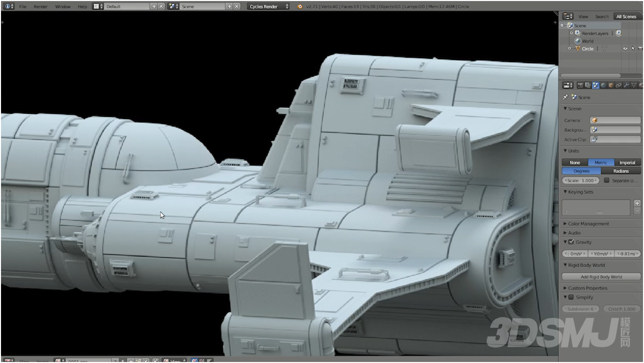Click the Child P 1.000 slider
This screenshot has height=363, width=644.
[622, 309]
